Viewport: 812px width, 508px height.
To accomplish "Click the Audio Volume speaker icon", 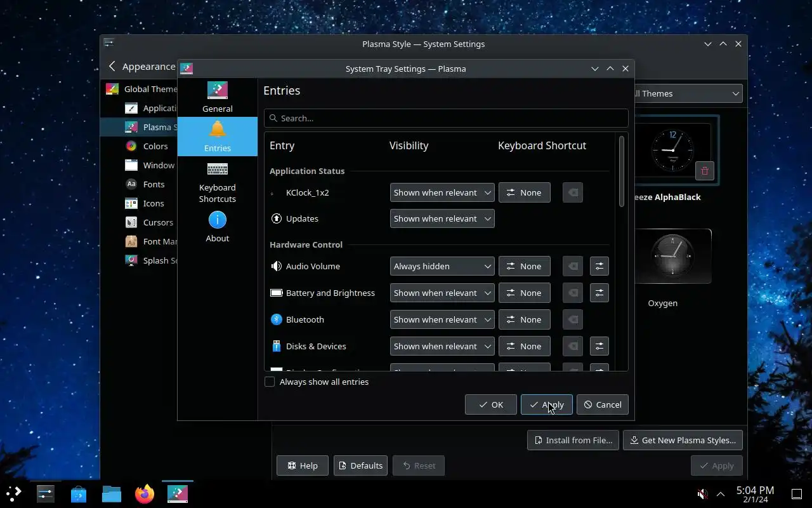I will [277, 266].
